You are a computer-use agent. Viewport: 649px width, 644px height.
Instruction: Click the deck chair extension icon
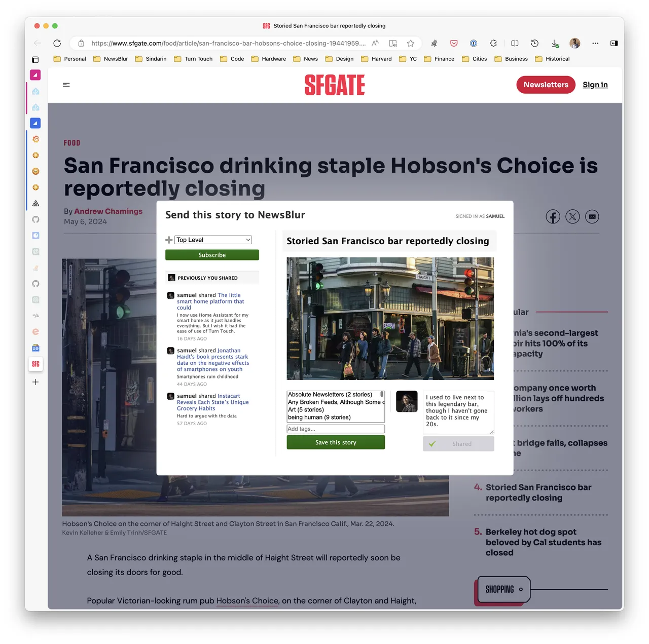click(434, 43)
